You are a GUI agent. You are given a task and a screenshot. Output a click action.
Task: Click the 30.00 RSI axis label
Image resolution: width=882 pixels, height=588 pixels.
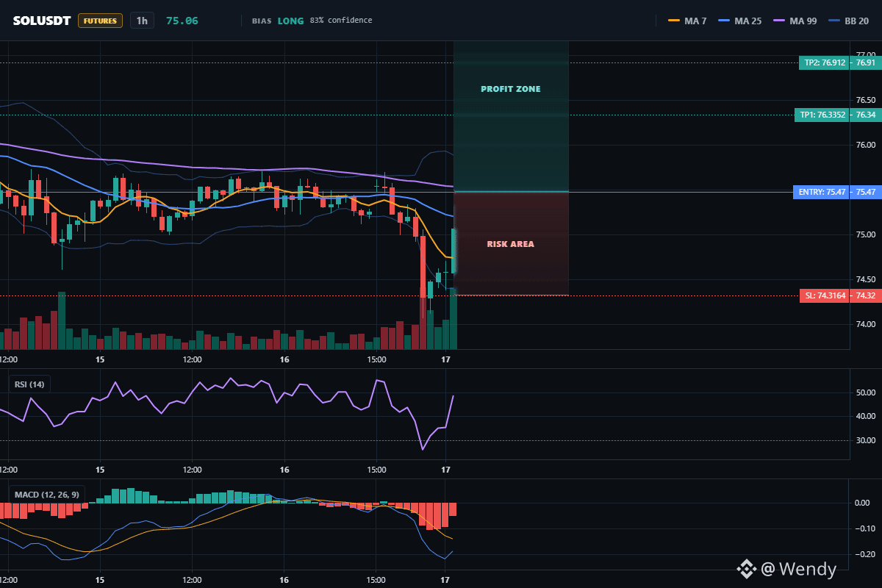pyautogui.click(x=866, y=440)
